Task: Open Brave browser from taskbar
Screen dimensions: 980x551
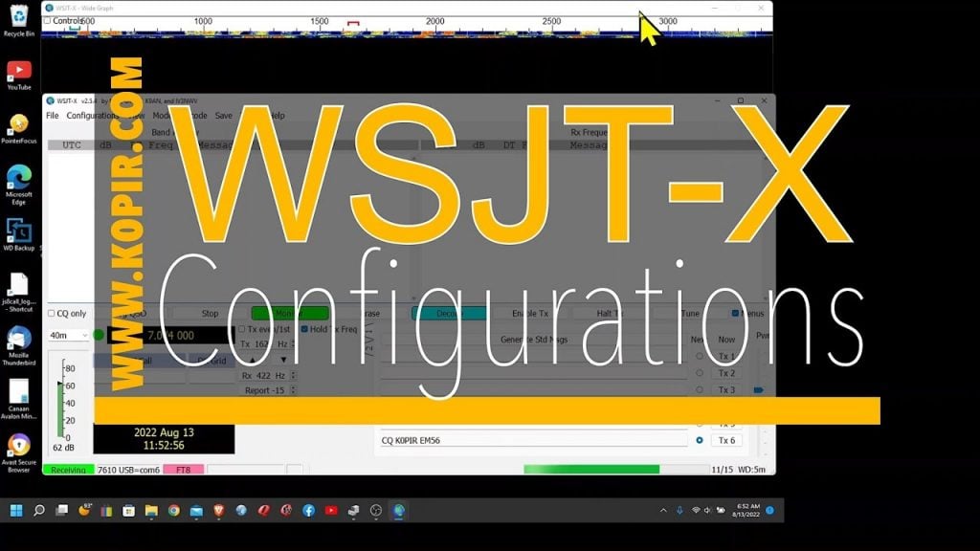Action: click(x=219, y=511)
